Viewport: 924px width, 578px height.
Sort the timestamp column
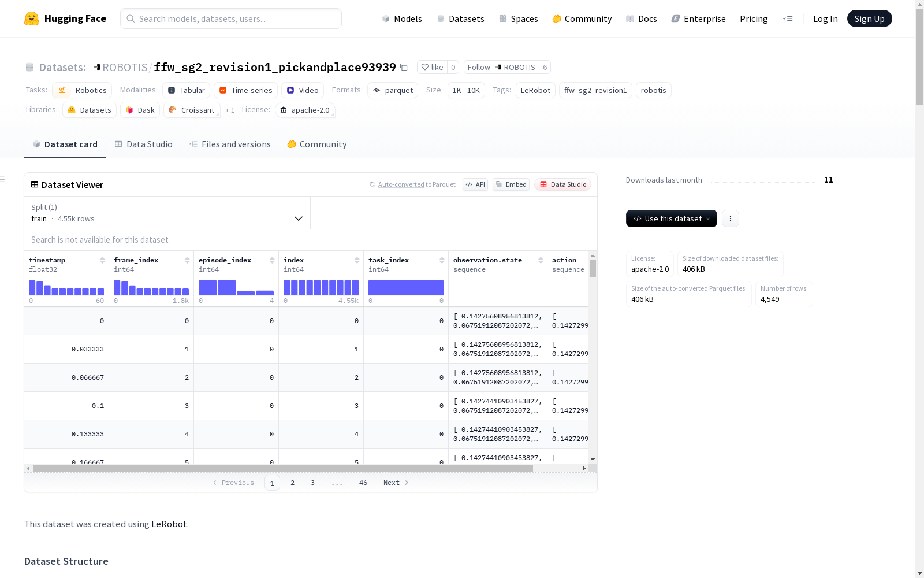102,260
